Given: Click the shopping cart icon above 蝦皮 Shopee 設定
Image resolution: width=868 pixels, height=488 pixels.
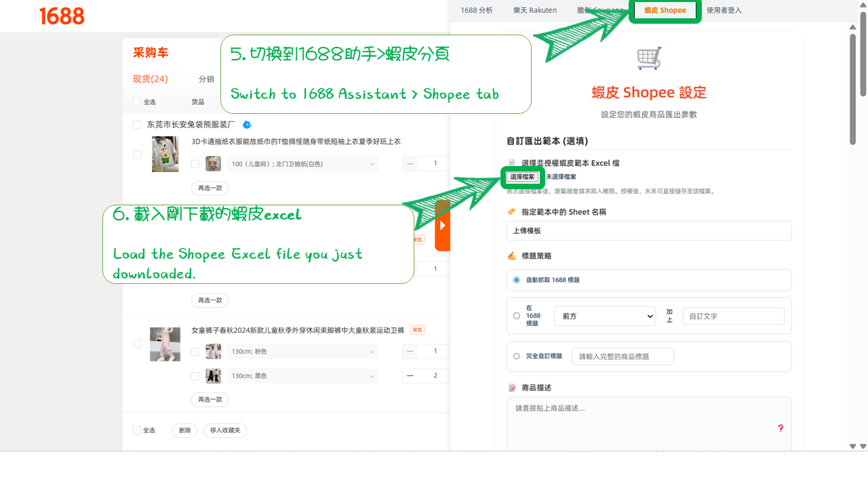Looking at the screenshot, I should [x=648, y=57].
